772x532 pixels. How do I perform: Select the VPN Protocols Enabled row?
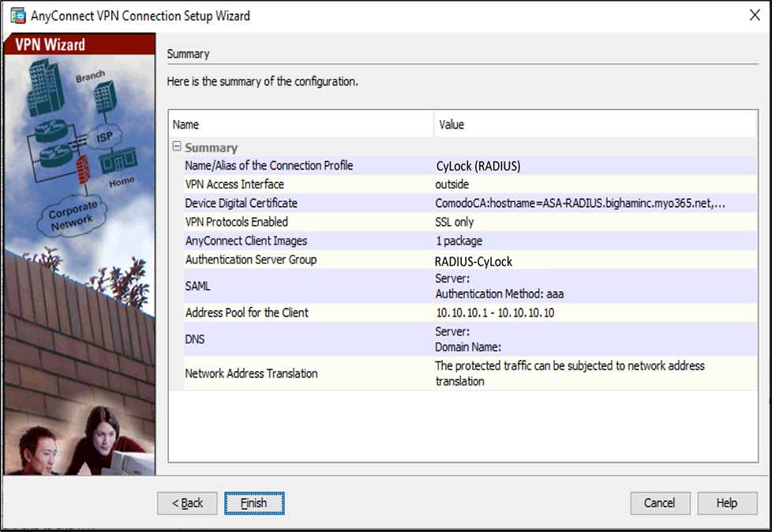pos(236,222)
